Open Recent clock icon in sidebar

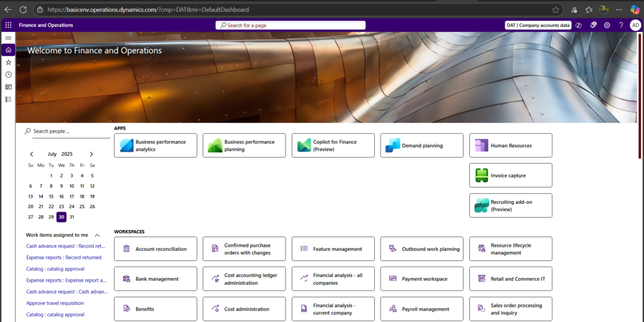[x=8, y=75]
